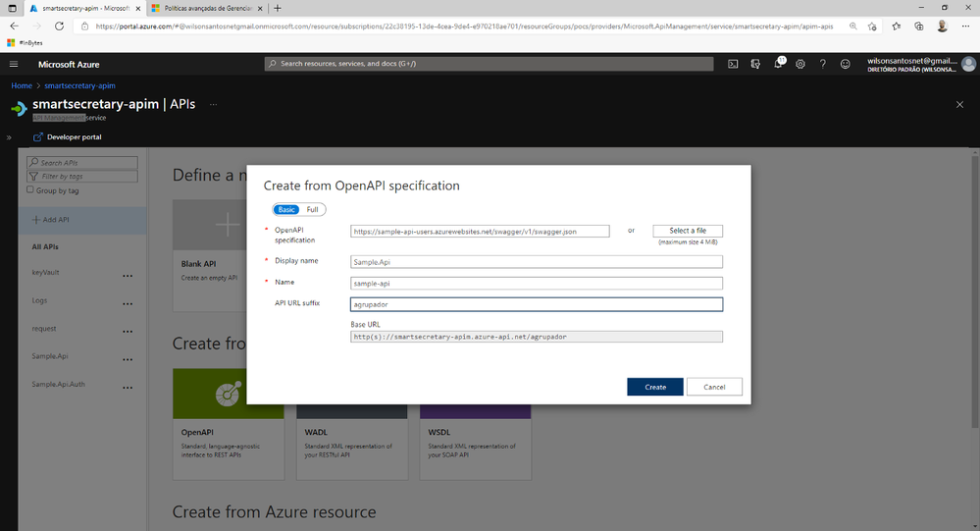Open the browser profile picture
The width and height of the screenshot is (980, 531).
[942, 27]
